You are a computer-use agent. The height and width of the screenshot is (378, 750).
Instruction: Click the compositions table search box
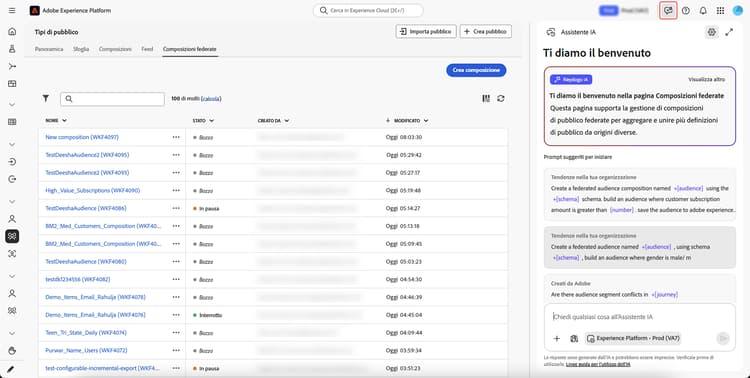coord(112,99)
